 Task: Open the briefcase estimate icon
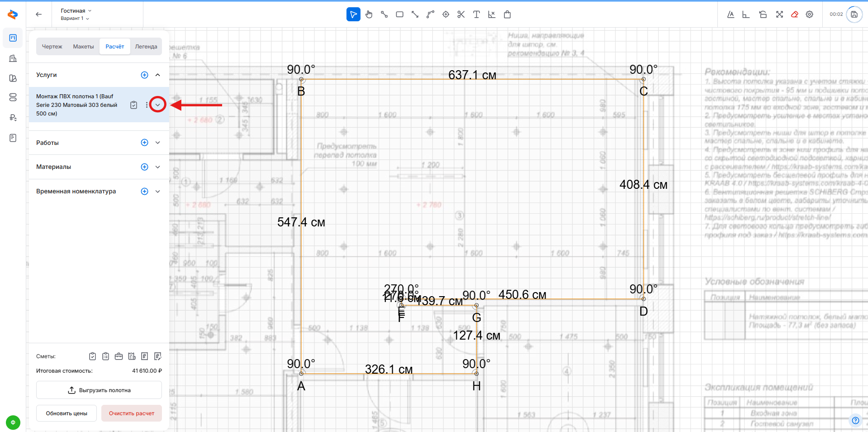(x=119, y=356)
